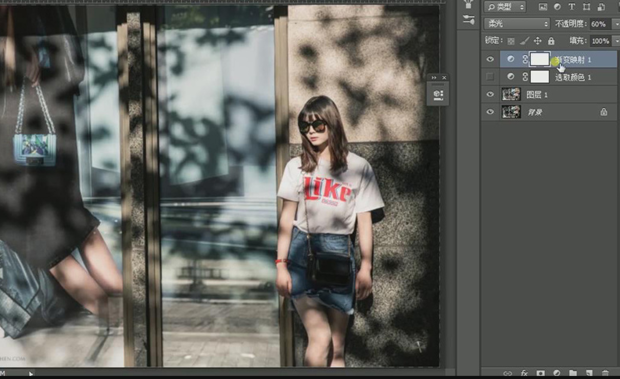Select the 选取颜色 1 layer name
Viewport: 620px width, 379px height.
pos(573,77)
